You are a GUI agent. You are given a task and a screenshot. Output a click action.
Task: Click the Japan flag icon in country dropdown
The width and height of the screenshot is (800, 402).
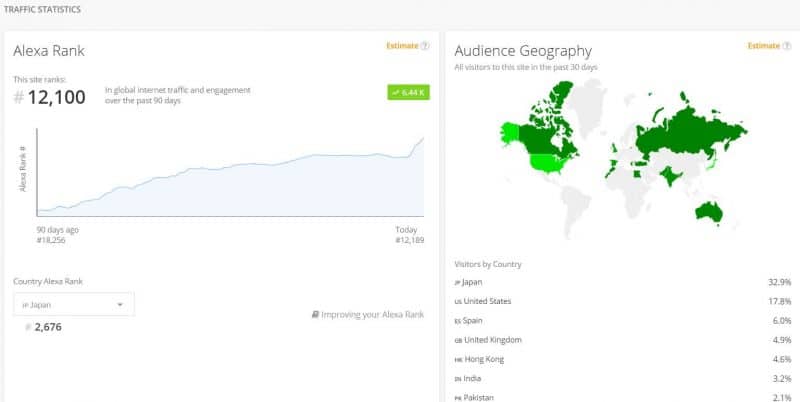click(25, 305)
